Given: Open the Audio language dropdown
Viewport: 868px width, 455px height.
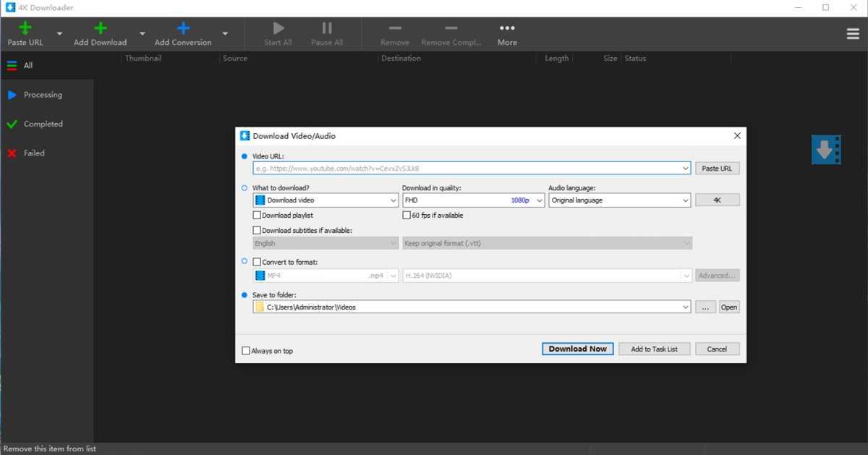Looking at the screenshot, I should point(684,200).
